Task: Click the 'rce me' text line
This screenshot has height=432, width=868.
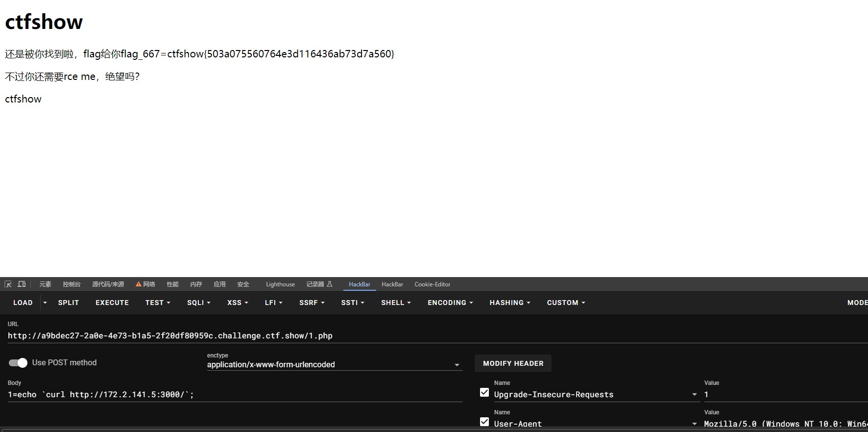Action: (72, 76)
